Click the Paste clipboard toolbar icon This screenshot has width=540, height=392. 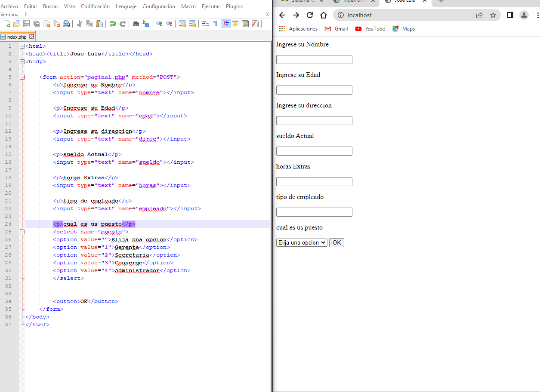[99, 24]
